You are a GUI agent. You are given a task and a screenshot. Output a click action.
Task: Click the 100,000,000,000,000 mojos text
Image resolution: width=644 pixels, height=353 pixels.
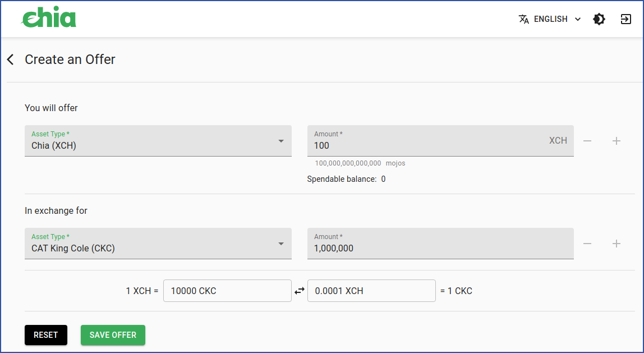360,163
